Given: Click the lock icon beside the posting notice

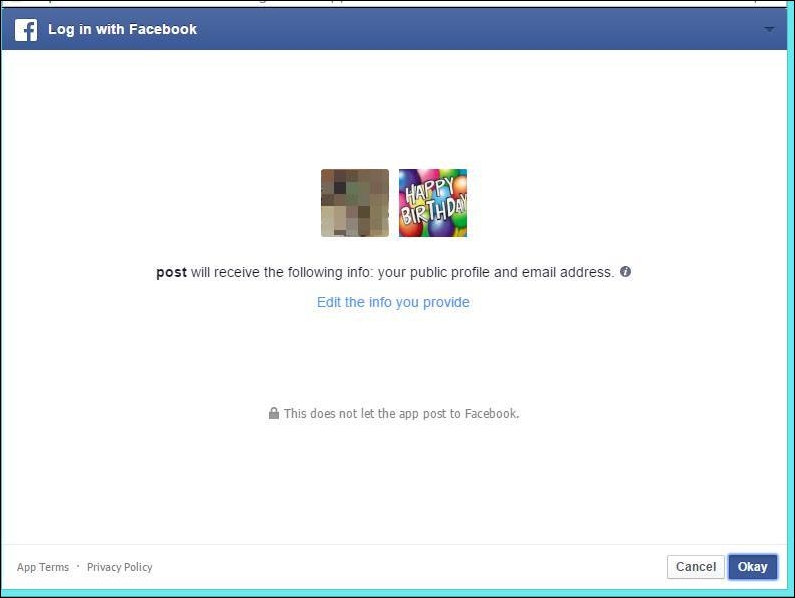Looking at the screenshot, I should tap(274, 413).
